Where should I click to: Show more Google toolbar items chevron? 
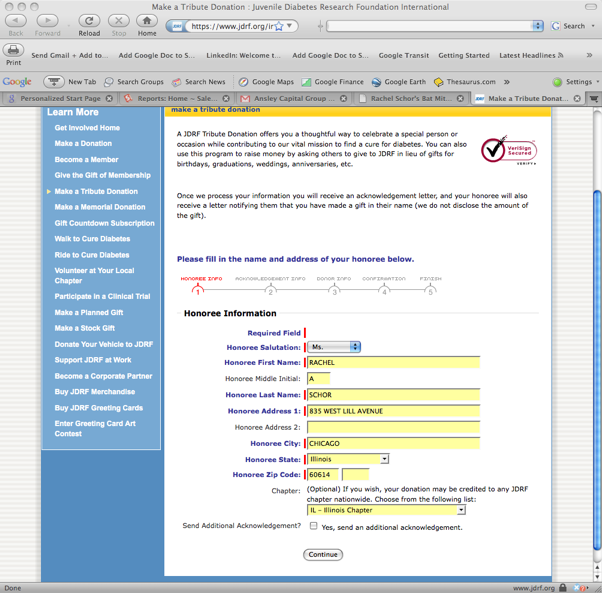click(x=507, y=82)
